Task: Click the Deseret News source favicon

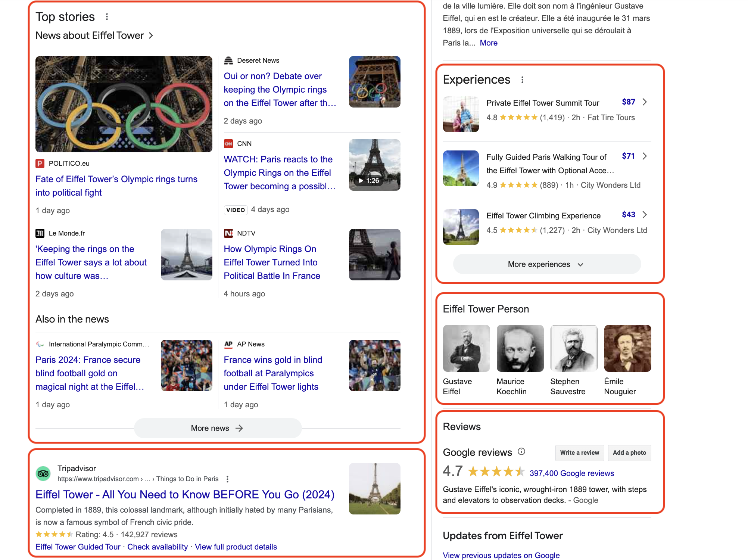Action: [228, 60]
